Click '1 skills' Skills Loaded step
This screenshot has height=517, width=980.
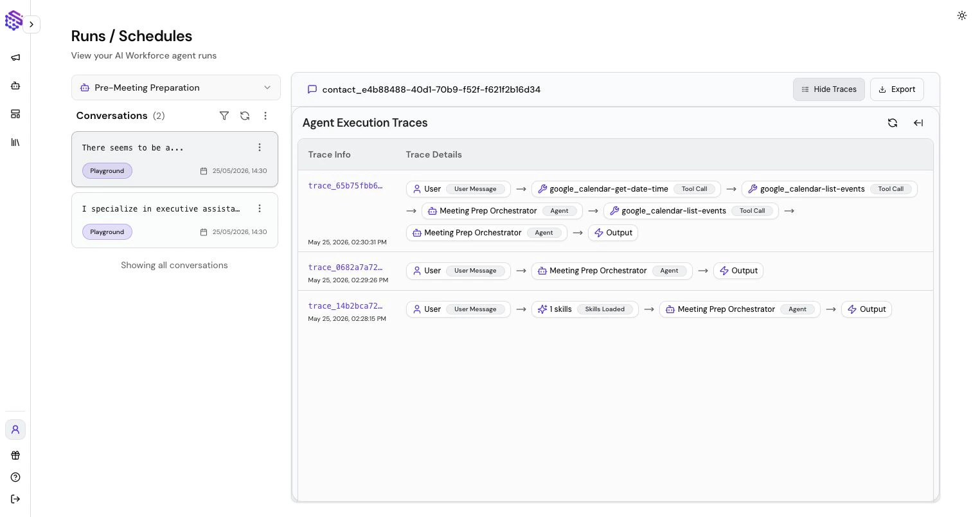[x=585, y=309]
